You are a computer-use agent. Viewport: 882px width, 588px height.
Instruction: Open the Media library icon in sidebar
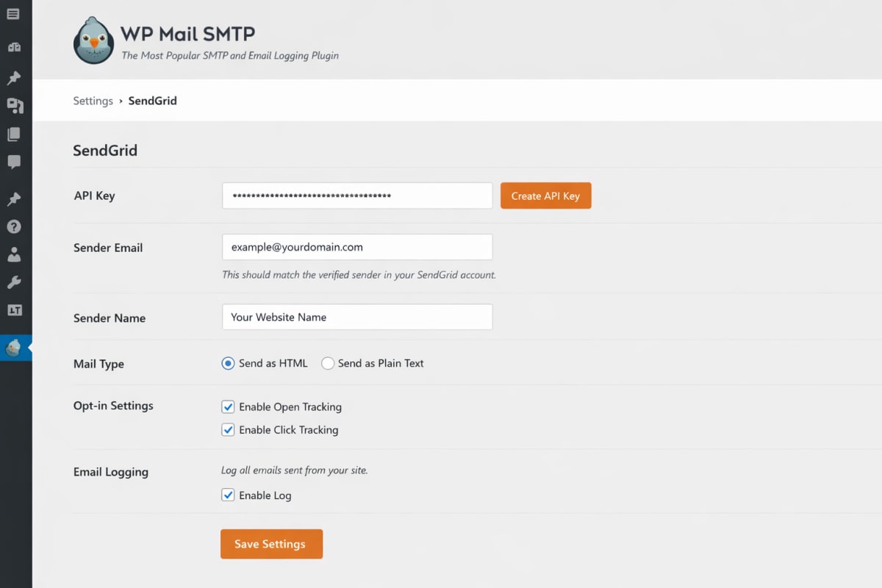tap(15, 106)
